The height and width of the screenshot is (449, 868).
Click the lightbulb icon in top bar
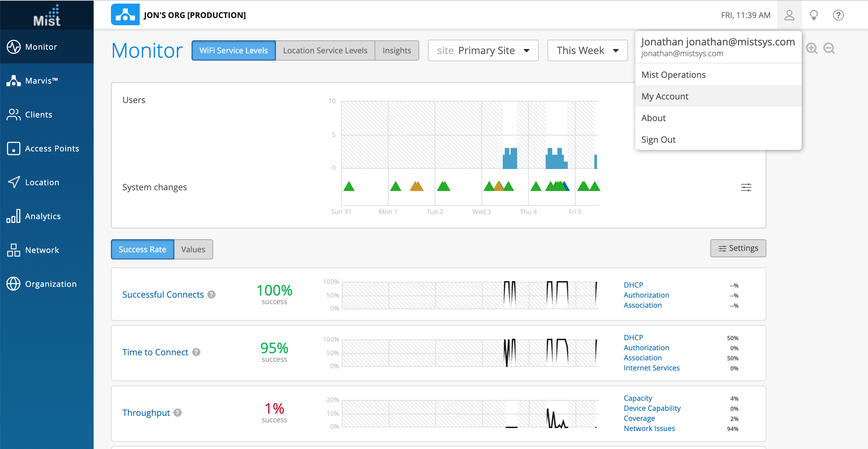coord(814,15)
